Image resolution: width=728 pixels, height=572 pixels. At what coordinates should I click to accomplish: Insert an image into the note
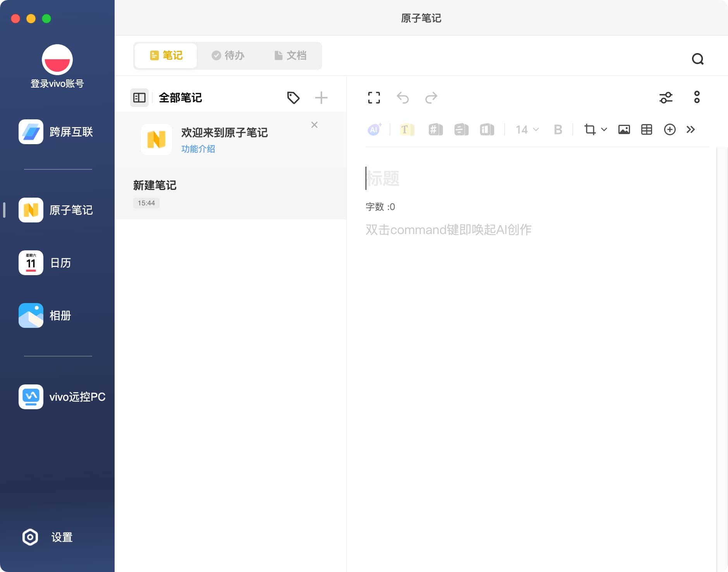click(624, 129)
